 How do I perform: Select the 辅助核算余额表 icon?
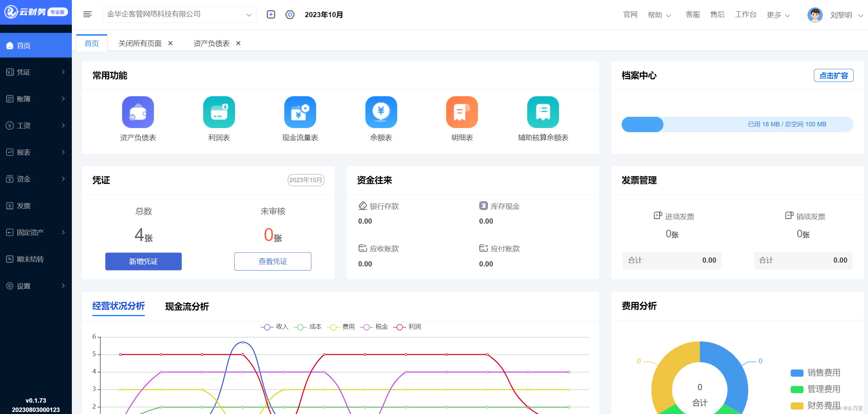(543, 112)
